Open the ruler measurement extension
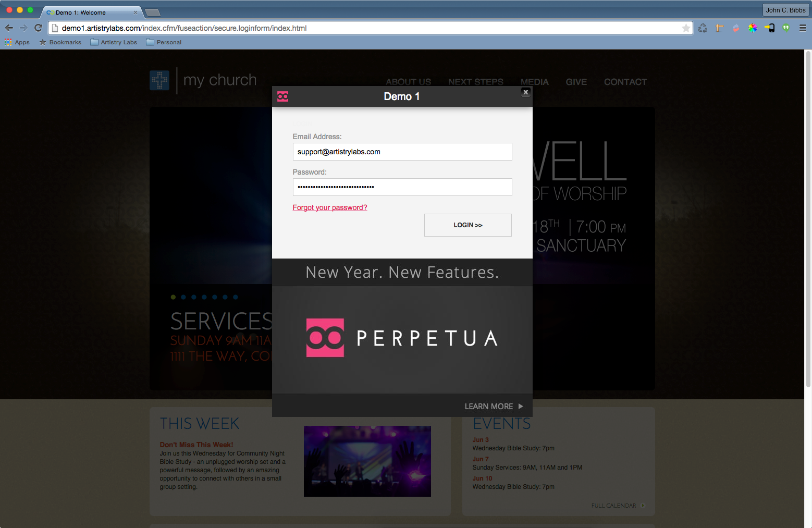Image resolution: width=812 pixels, height=528 pixels. point(720,28)
